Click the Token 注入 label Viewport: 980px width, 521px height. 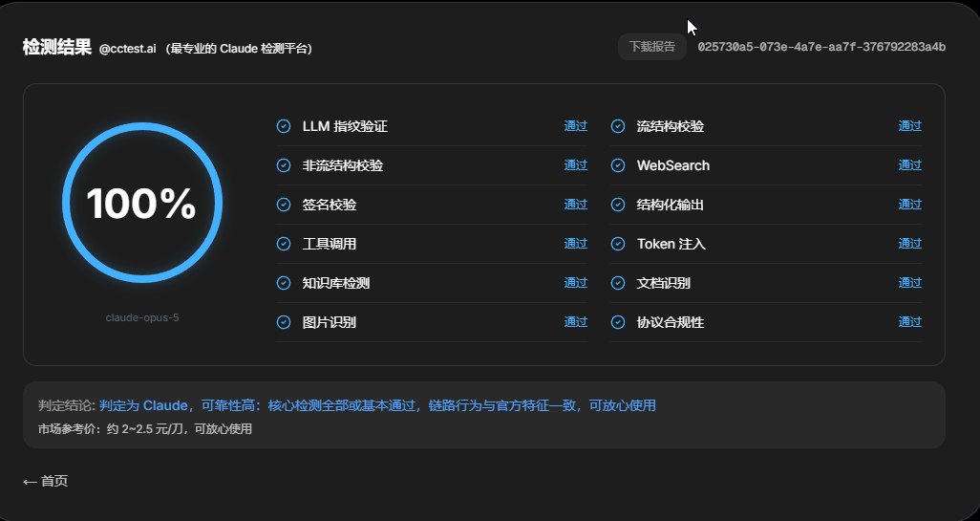(x=671, y=244)
